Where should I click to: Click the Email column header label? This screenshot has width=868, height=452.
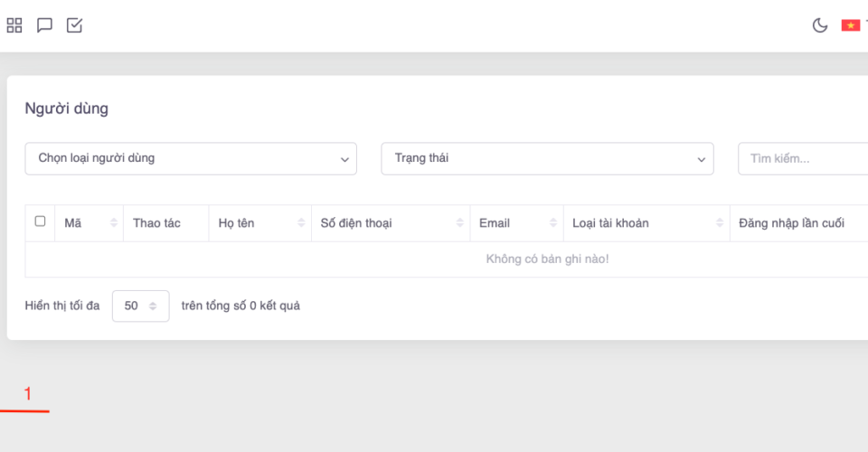point(495,223)
